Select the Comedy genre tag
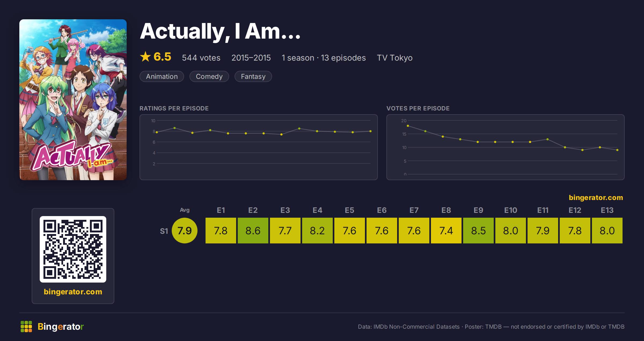Image resolution: width=644 pixels, height=341 pixels. point(209,76)
